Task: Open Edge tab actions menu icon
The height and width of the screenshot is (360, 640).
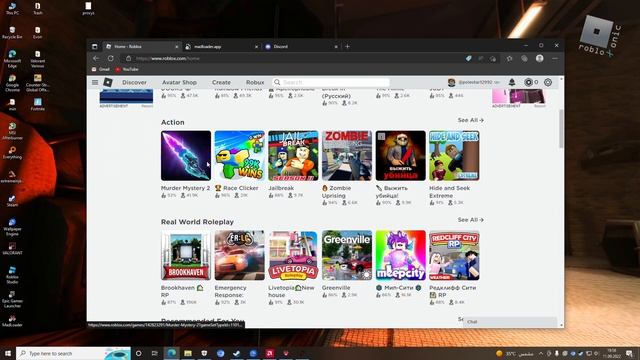Action: point(95,47)
